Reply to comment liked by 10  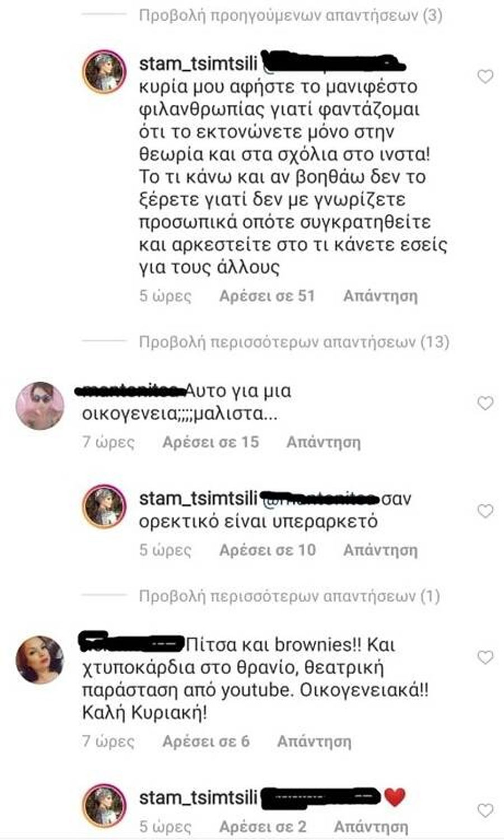coord(380,550)
